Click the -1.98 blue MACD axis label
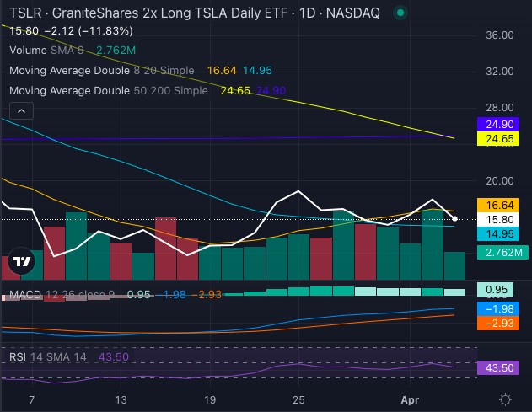The height and width of the screenshot is (412, 532). 498,309
